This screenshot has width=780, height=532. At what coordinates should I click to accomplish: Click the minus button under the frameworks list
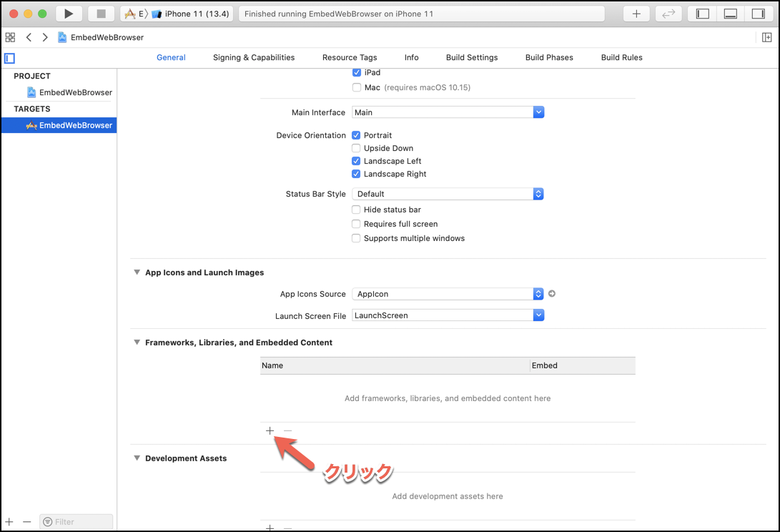coord(287,430)
